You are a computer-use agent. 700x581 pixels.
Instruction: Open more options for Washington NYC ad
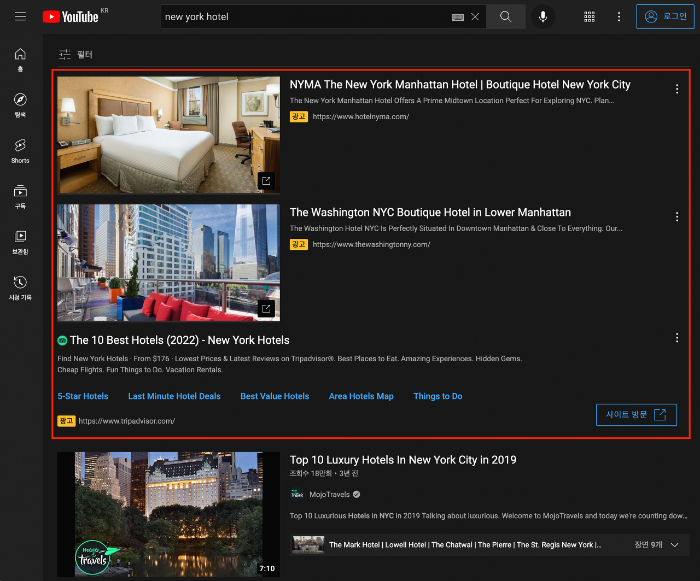click(677, 217)
